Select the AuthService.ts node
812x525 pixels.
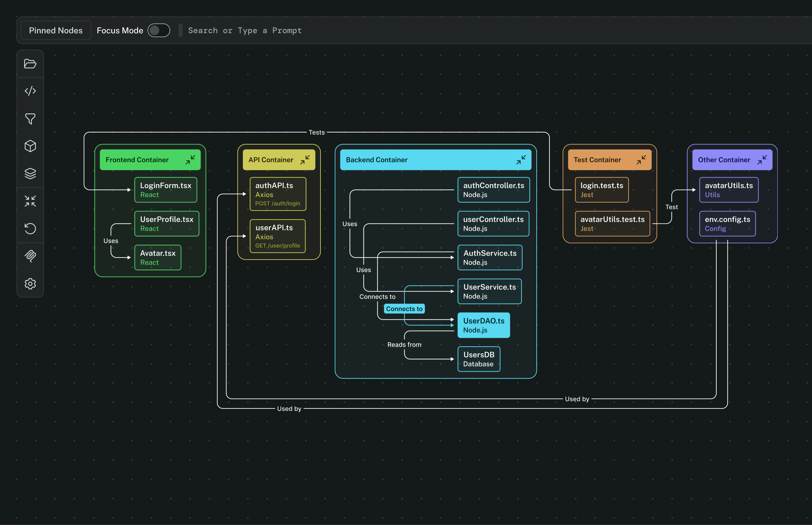[490, 257]
